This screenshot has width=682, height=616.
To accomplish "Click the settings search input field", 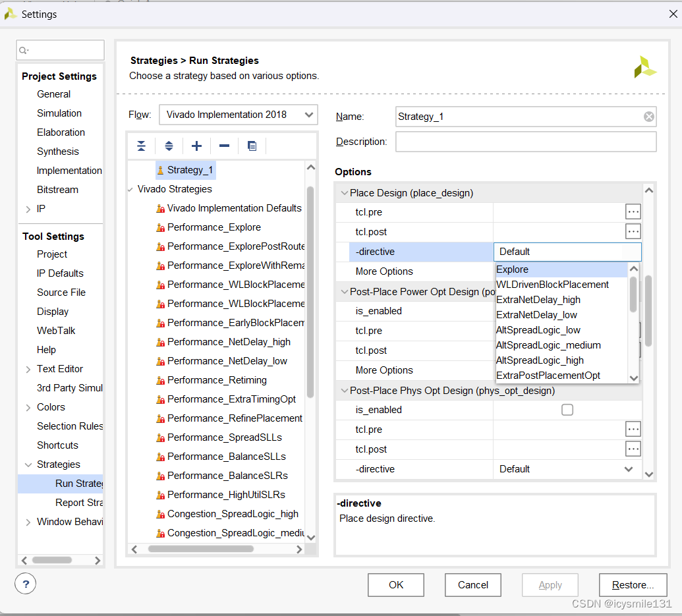I will [61, 51].
